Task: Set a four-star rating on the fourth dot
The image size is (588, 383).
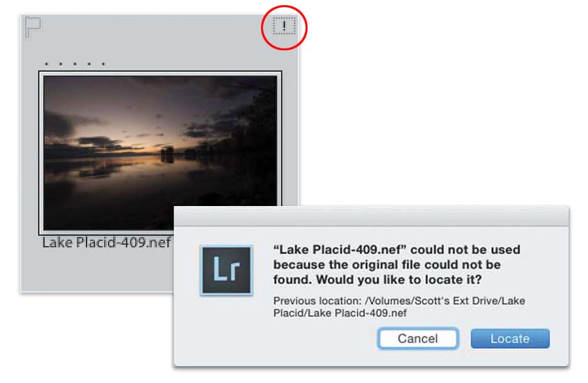Action: coord(89,65)
